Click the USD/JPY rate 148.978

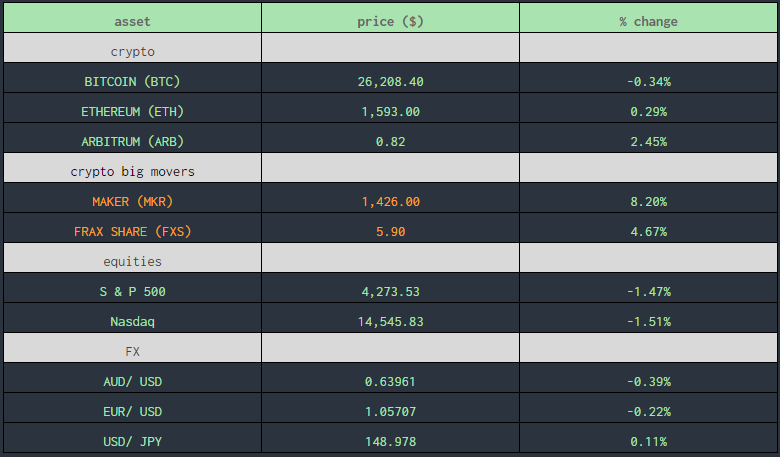pos(390,442)
